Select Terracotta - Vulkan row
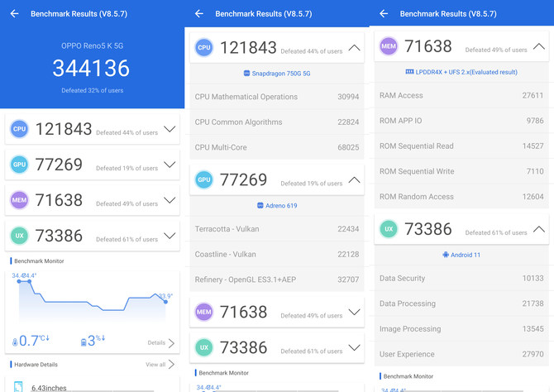This screenshot has height=392, width=554. pyautogui.click(x=277, y=229)
